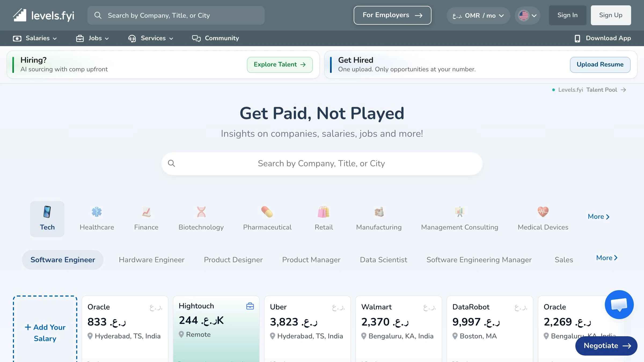Click the levels.fyi logo
644x362 pixels.
[43, 15]
